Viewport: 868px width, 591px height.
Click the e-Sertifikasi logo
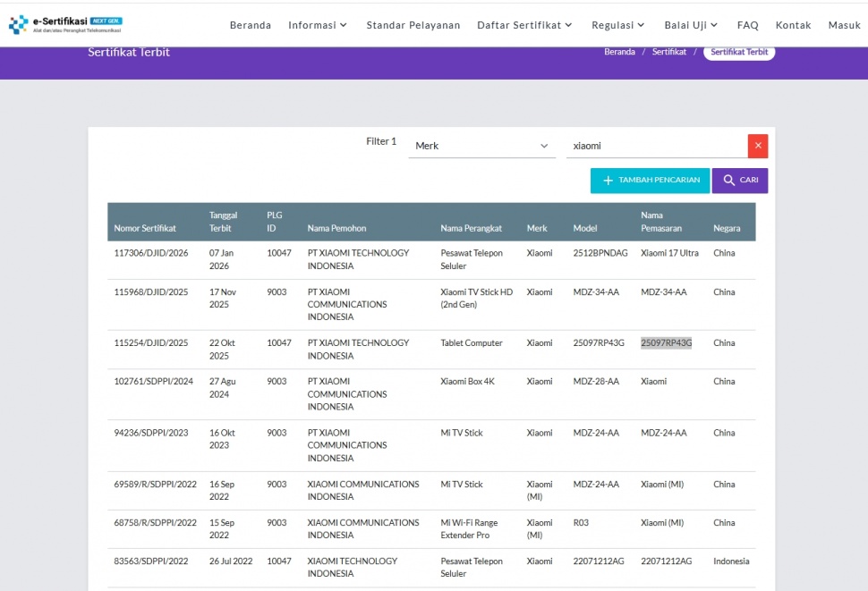[x=65, y=24]
